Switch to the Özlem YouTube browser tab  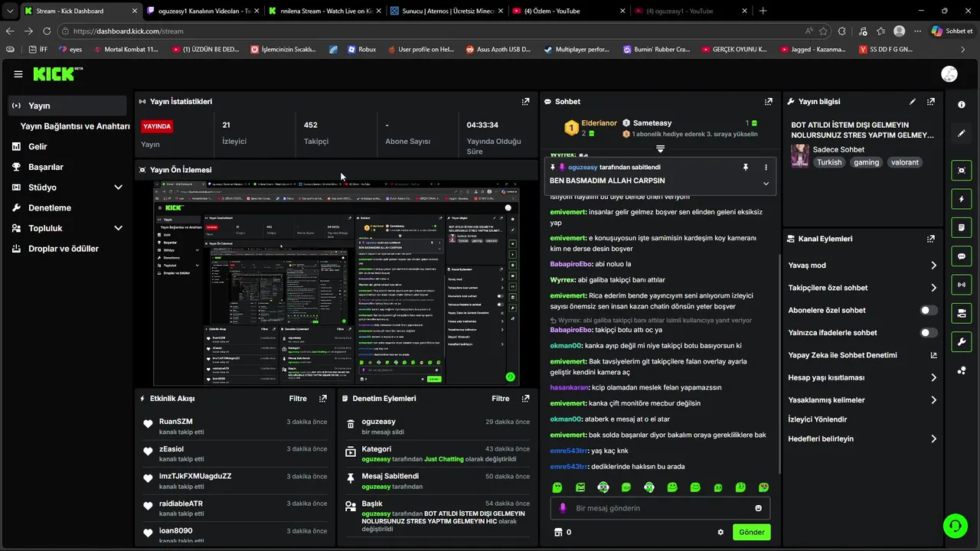coord(567,11)
